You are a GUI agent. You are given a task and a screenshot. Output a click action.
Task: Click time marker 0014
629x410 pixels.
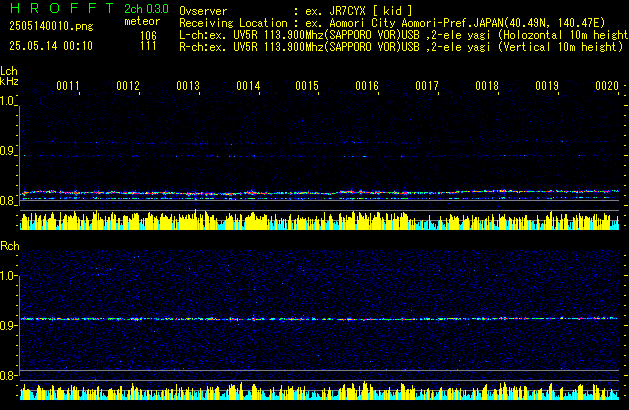pos(248,86)
